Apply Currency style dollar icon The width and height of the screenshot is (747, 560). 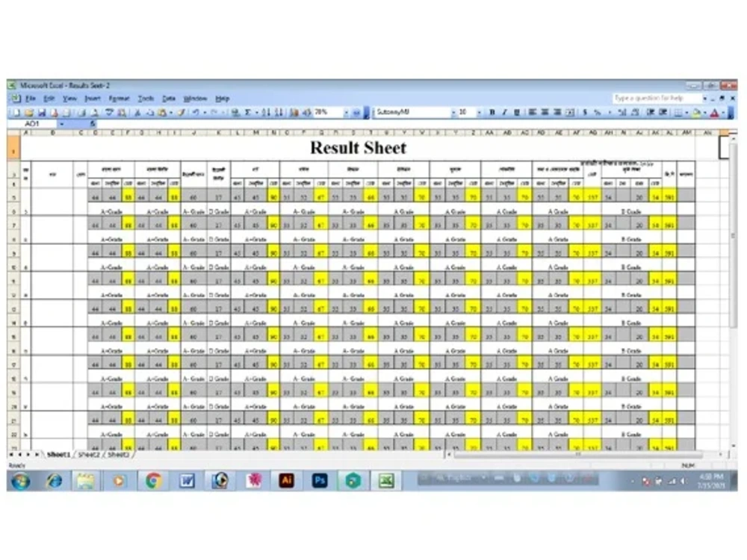pos(585,113)
